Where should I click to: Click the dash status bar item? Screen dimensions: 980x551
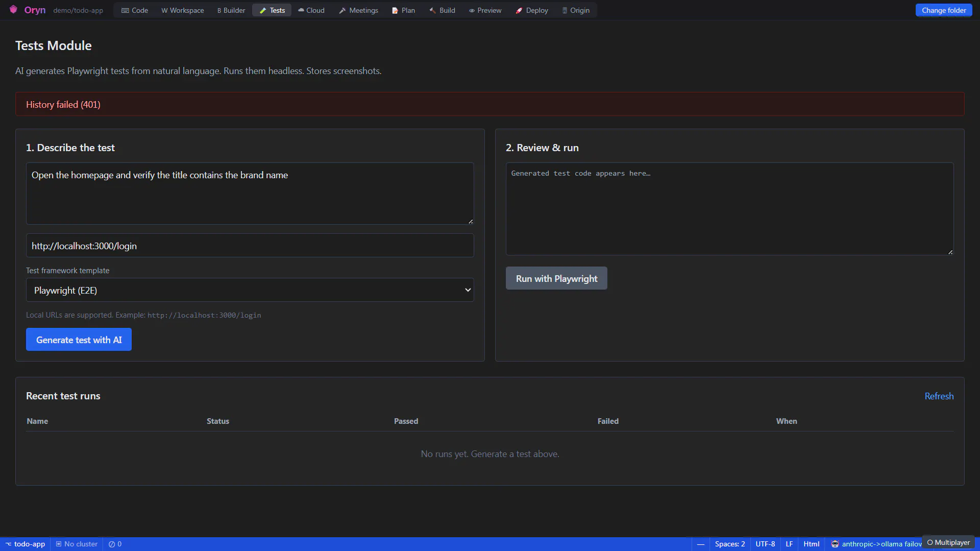point(701,544)
